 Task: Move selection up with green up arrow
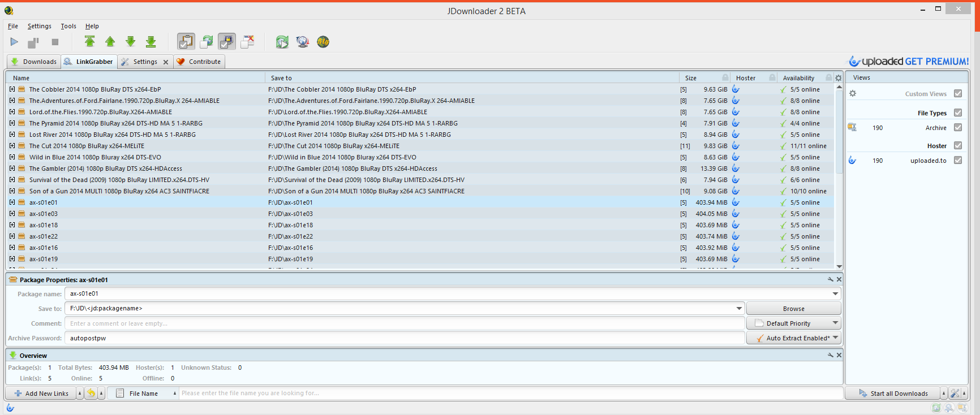110,41
